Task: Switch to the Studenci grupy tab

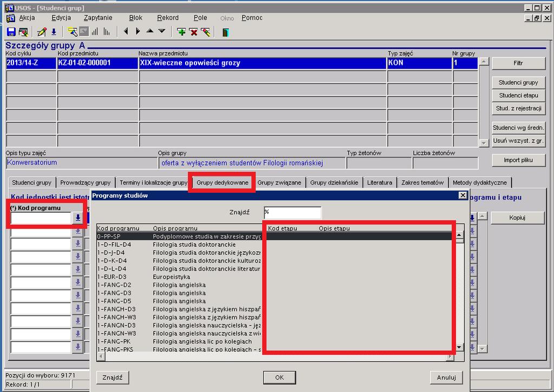Action: click(x=31, y=182)
